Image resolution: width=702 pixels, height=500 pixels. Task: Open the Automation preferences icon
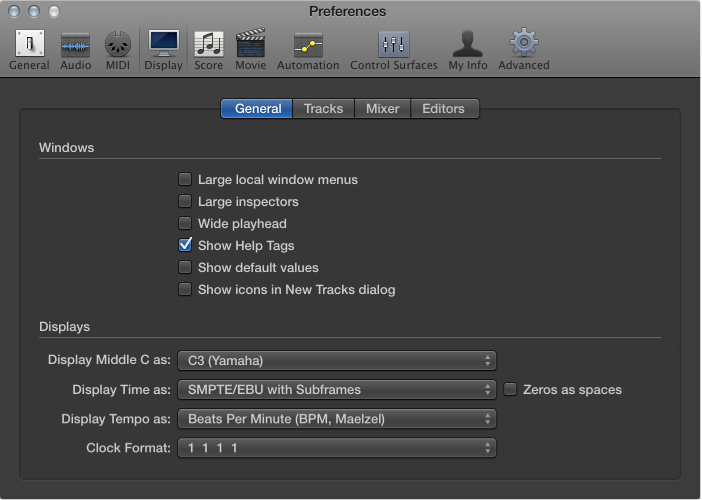click(308, 45)
